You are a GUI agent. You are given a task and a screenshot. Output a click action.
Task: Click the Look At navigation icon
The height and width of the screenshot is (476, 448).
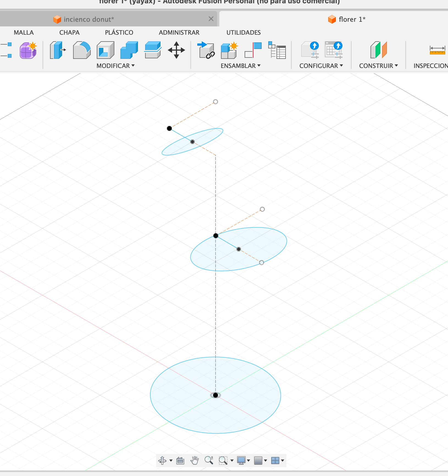(180, 460)
